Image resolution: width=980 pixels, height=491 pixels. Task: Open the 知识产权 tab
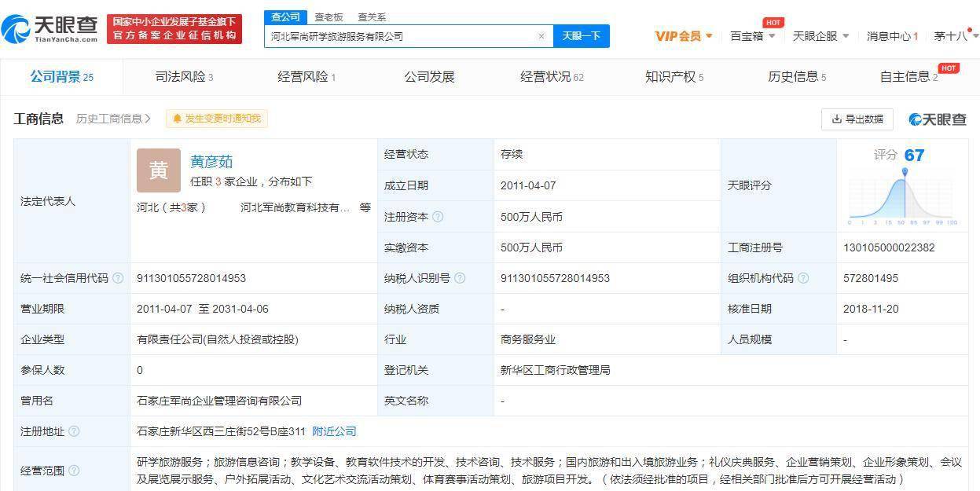674,77
